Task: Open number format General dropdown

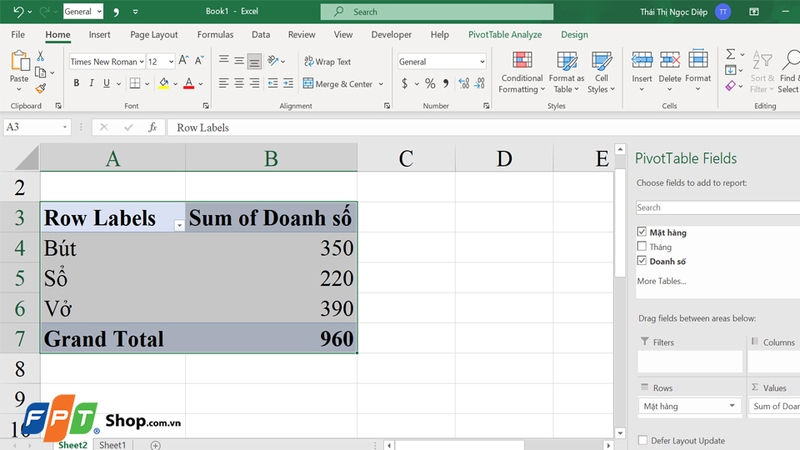Action: click(x=482, y=62)
